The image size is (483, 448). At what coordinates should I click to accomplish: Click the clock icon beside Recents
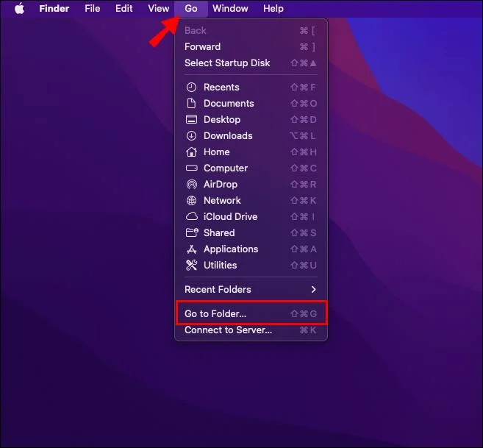[191, 88]
